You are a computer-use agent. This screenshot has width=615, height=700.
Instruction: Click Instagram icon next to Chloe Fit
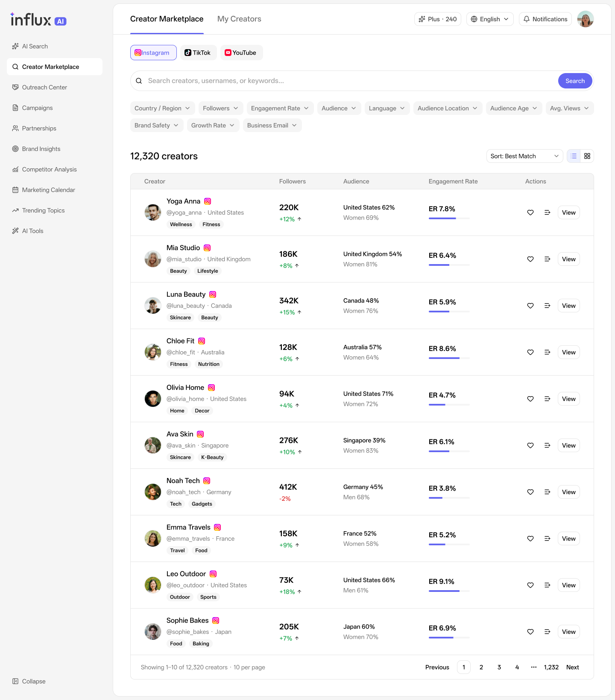pyautogui.click(x=202, y=341)
